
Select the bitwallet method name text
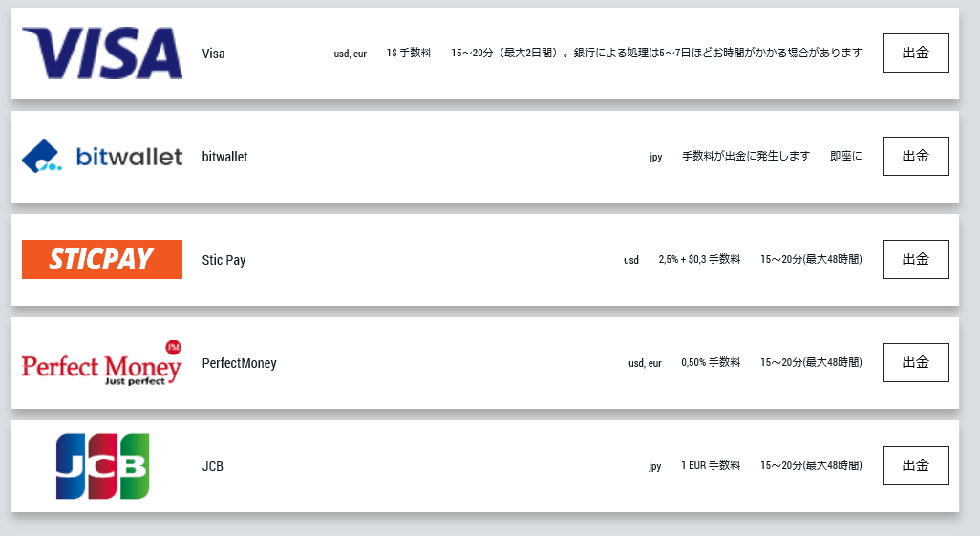click(x=224, y=157)
